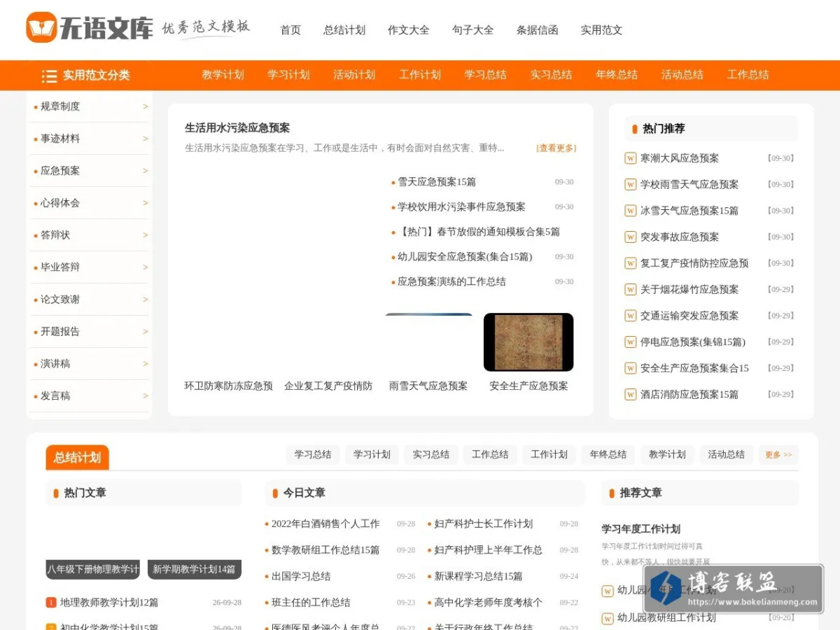Open the 总结计划 top menu item
Viewport: 840px width, 630px height.
pos(344,30)
